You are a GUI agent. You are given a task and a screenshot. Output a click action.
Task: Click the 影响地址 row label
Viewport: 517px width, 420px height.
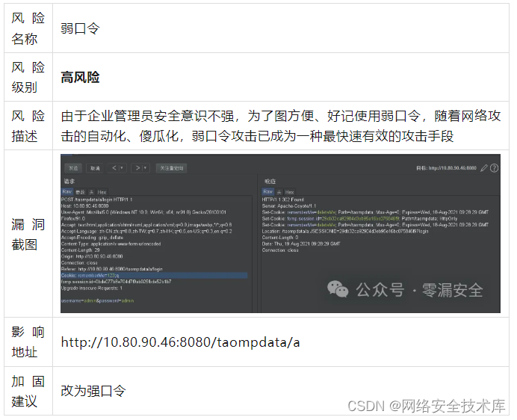click(x=28, y=342)
